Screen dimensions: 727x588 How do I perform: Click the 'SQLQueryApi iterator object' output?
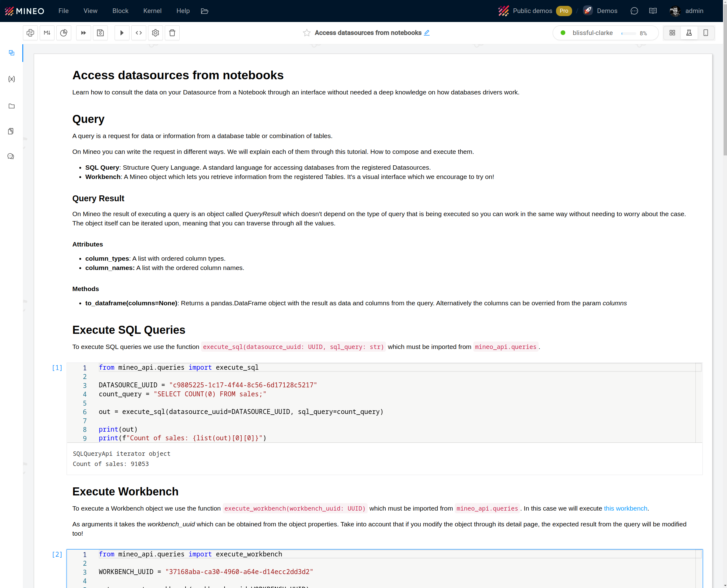(121, 454)
